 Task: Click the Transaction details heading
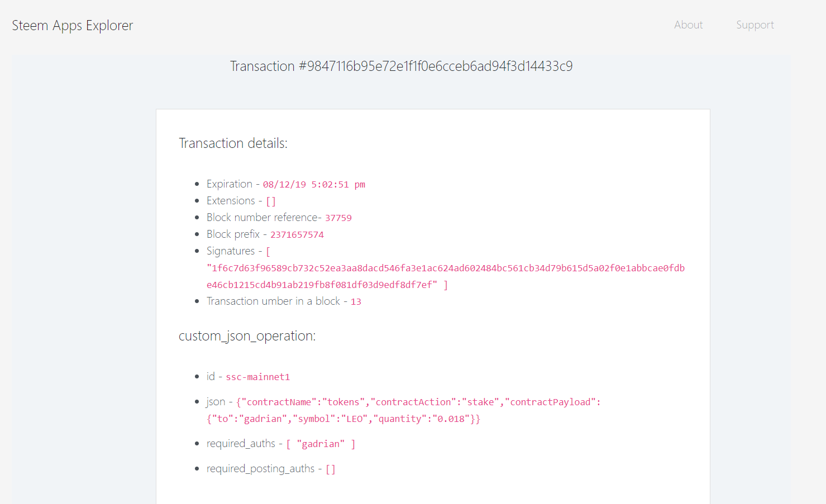coord(233,143)
